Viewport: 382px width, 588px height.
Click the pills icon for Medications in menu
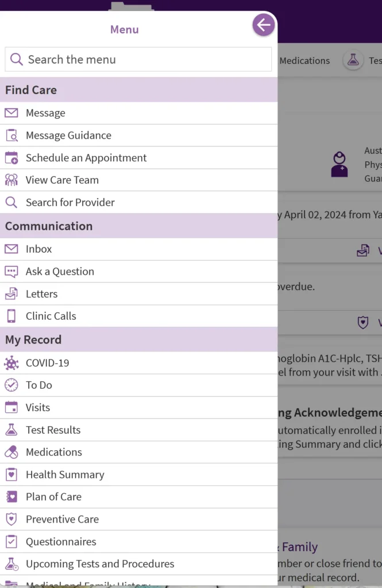click(x=11, y=452)
